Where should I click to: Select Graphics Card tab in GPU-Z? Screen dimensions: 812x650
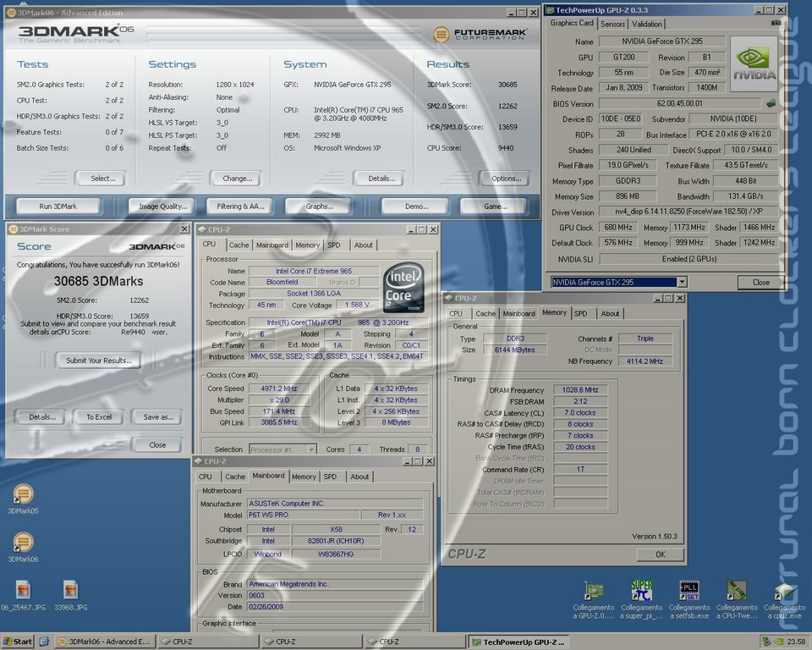(x=572, y=23)
